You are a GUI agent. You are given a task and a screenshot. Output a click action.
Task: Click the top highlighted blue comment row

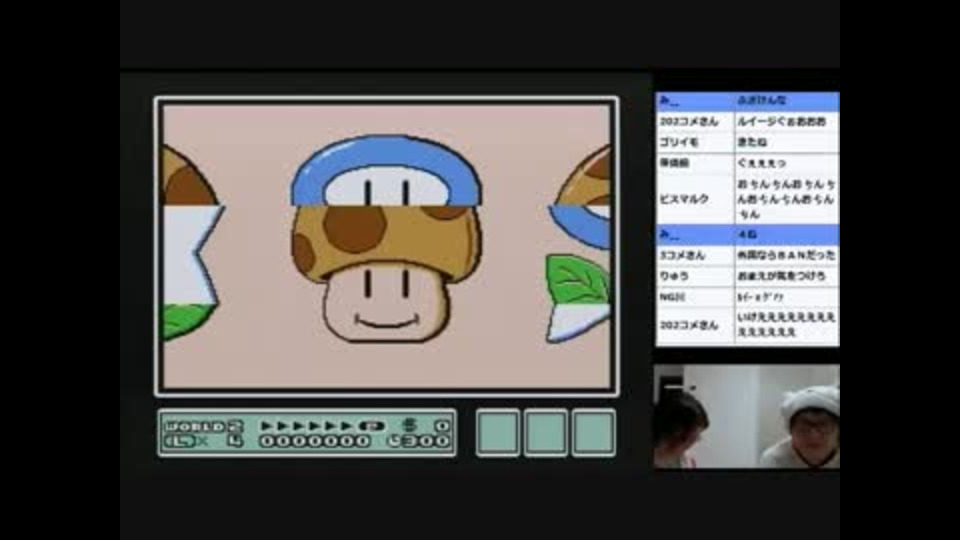pyautogui.click(x=748, y=100)
